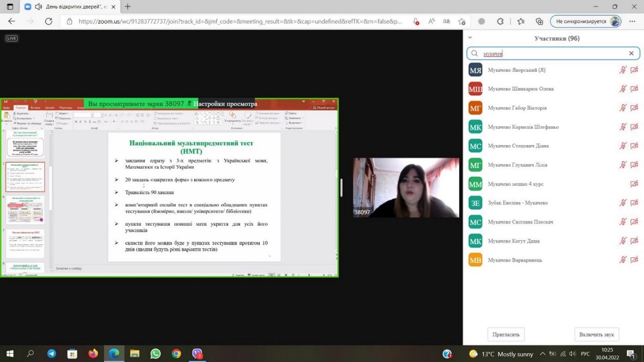Viewport: 644px width, 362px height.
Task: Open the Windows Start menu
Action: click(x=10, y=354)
